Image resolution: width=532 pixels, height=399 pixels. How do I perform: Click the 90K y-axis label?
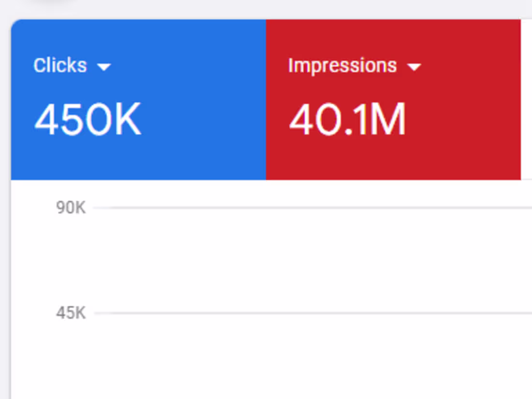point(71,208)
